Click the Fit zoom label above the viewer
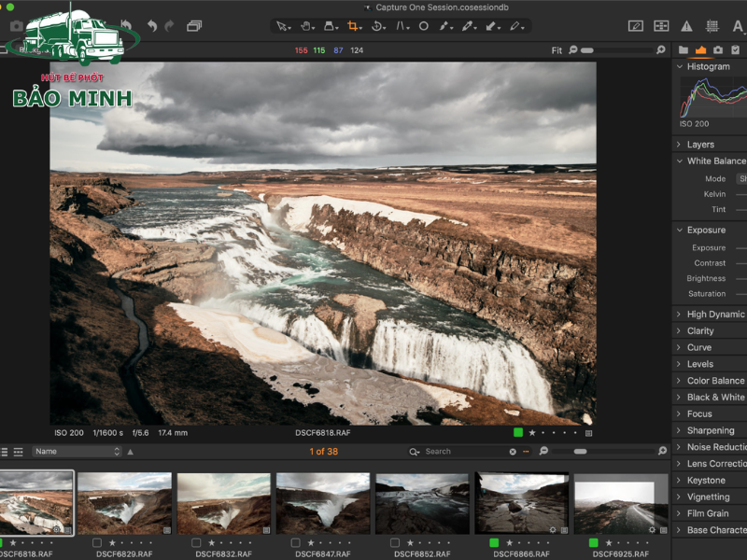The height and width of the screenshot is (560, 747). coord(557,50)
